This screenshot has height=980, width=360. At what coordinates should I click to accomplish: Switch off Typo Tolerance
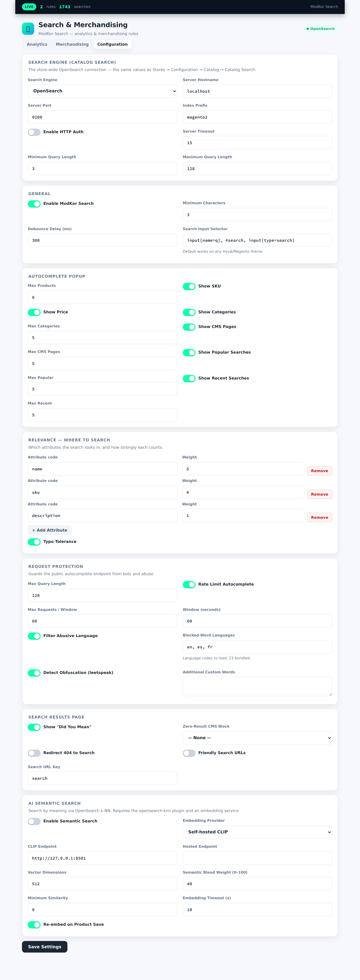click(34, 542)
